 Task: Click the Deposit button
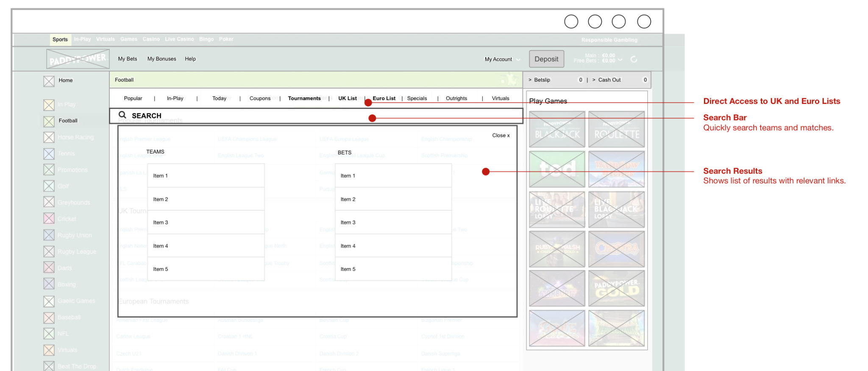[546, 59]
